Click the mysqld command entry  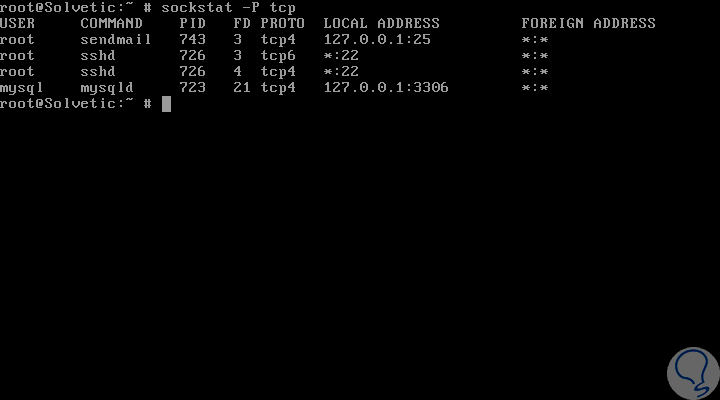click(x=107, y=88)
